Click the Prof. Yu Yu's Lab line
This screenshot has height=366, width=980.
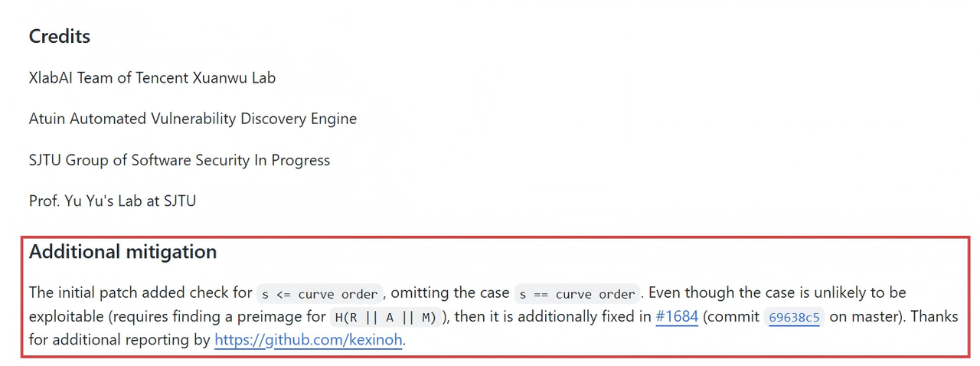[x=113, y=201]
